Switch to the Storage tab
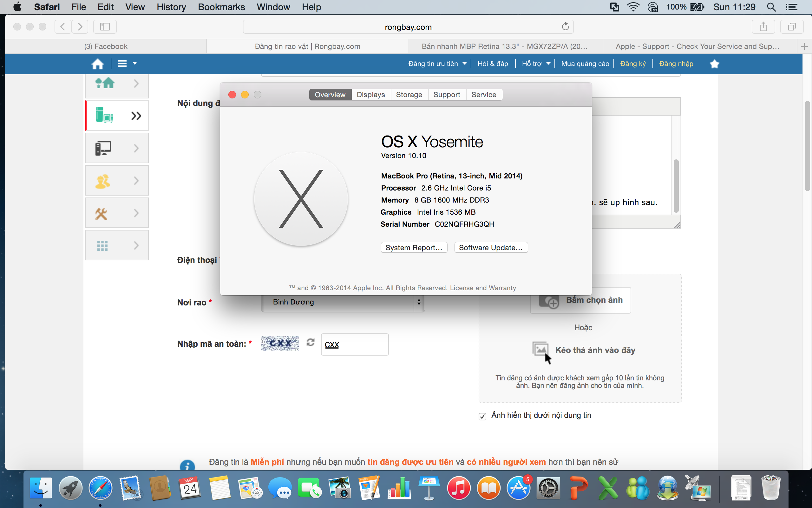 pyautogui.click(x=409, y=95)
